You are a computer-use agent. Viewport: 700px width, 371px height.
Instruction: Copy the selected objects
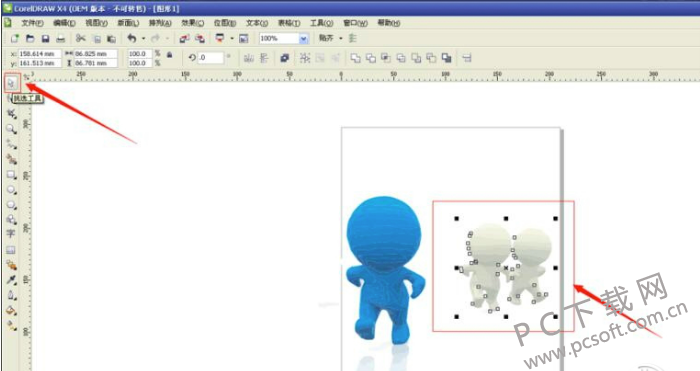coord(96,39)
